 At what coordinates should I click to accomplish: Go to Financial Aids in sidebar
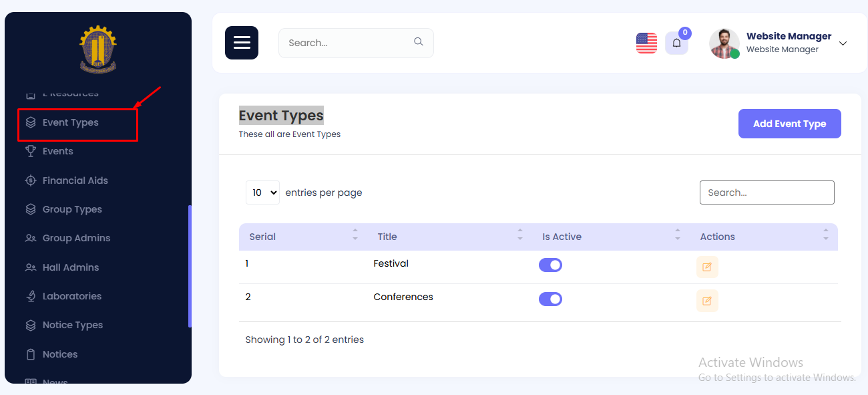tap(75, 180)
